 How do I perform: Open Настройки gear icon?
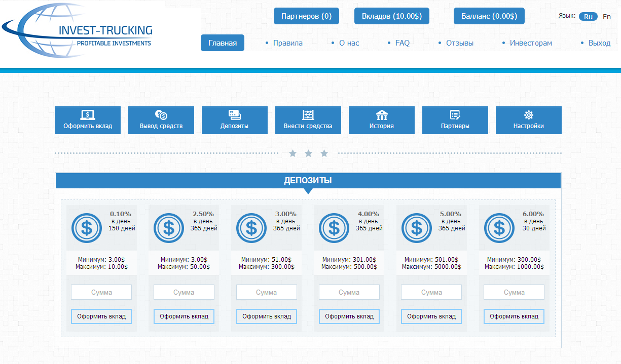pos(529,115)
